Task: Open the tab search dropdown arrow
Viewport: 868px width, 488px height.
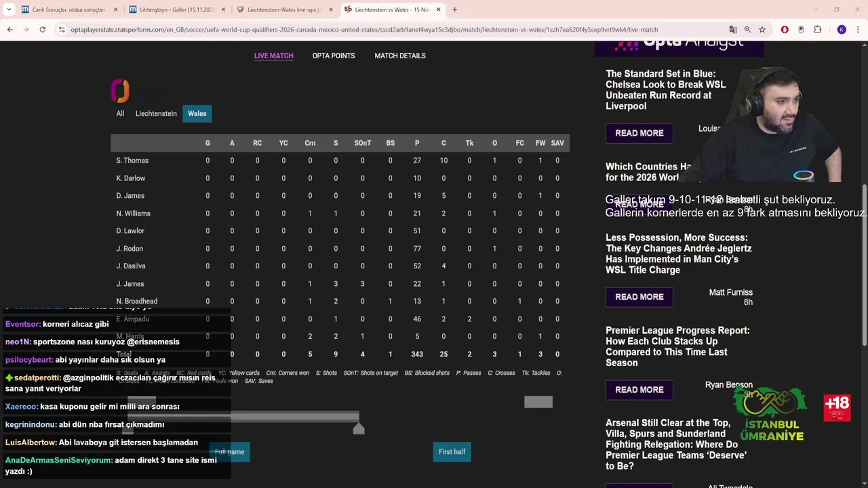Action: [x=9, y=9]
